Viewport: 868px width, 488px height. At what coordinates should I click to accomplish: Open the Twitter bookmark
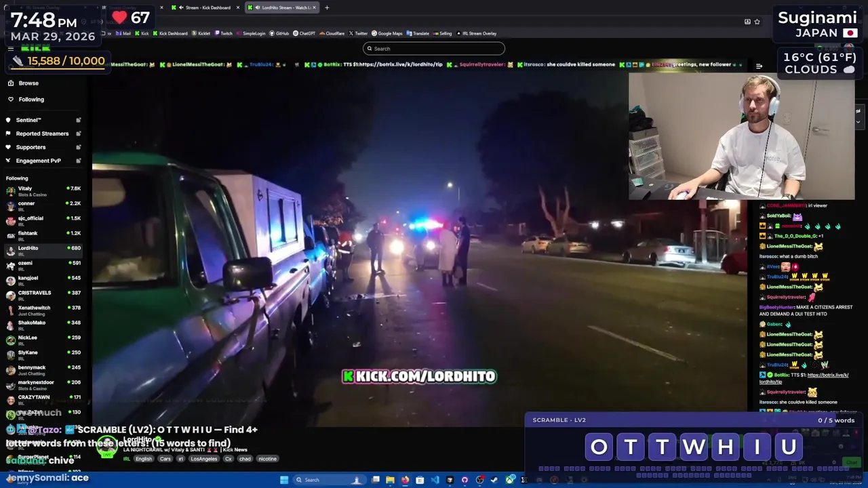pyautogui.click(x=358, y=33)
